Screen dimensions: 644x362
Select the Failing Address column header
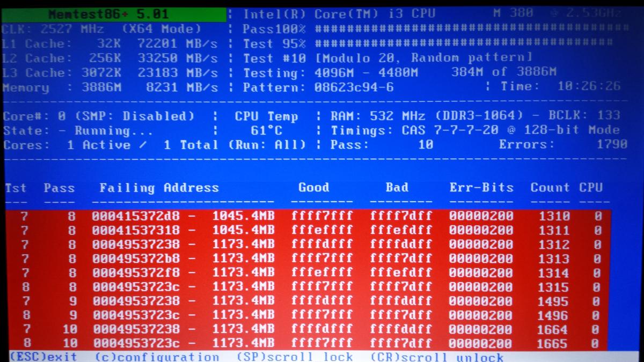coord(159,188)
